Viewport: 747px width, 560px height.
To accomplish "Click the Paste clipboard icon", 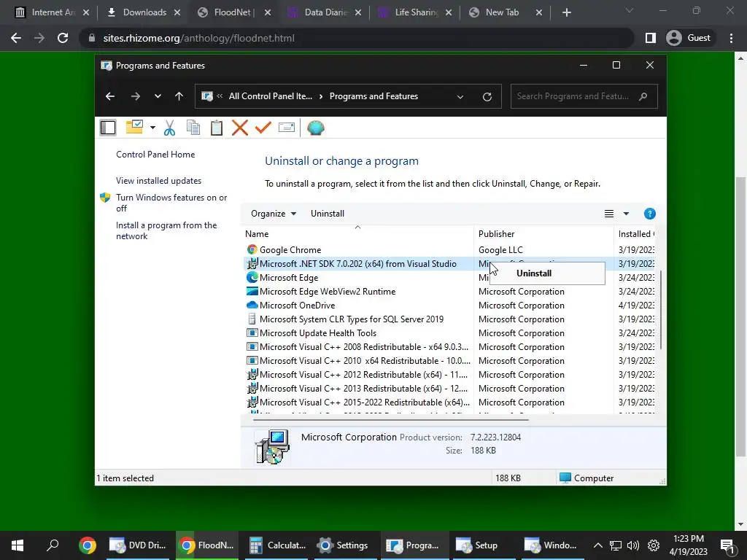I will tap(216, 128).
